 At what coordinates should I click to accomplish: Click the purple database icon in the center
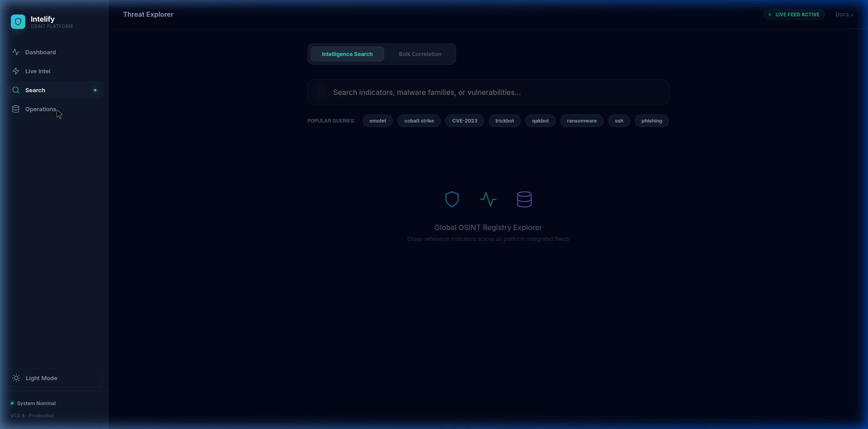point(524,199)
